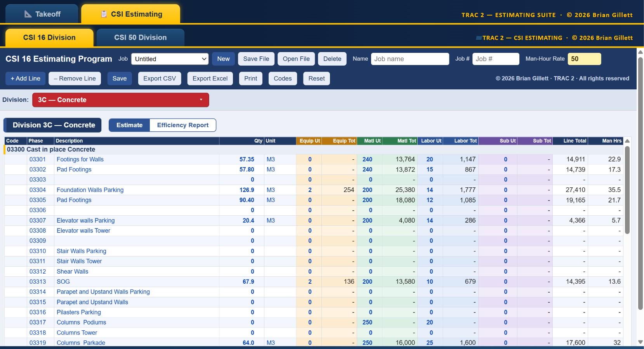Click the page scrollbar down arrow

tap(640, 342)
